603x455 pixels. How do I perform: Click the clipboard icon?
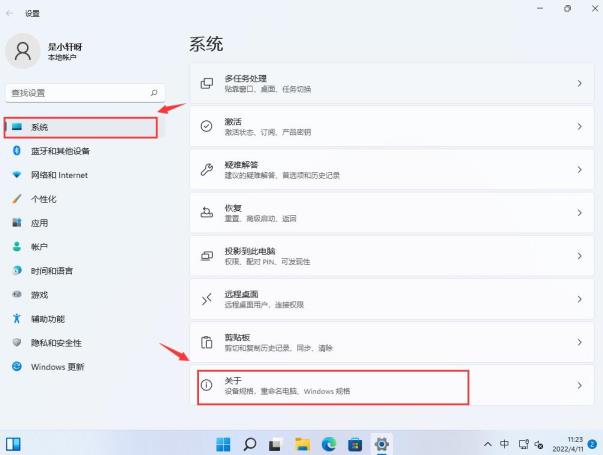pos(207,342)
